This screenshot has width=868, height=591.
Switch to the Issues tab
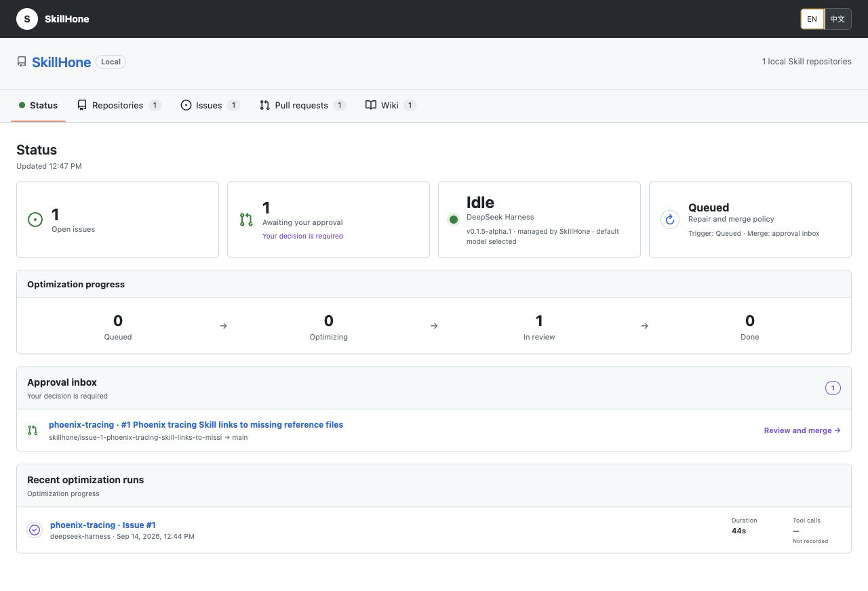(210, 105)
